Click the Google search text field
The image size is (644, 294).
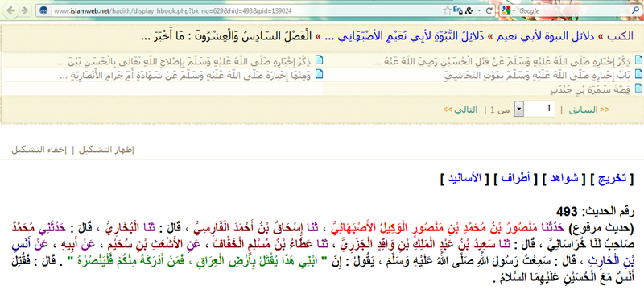[x=574, y=11]
